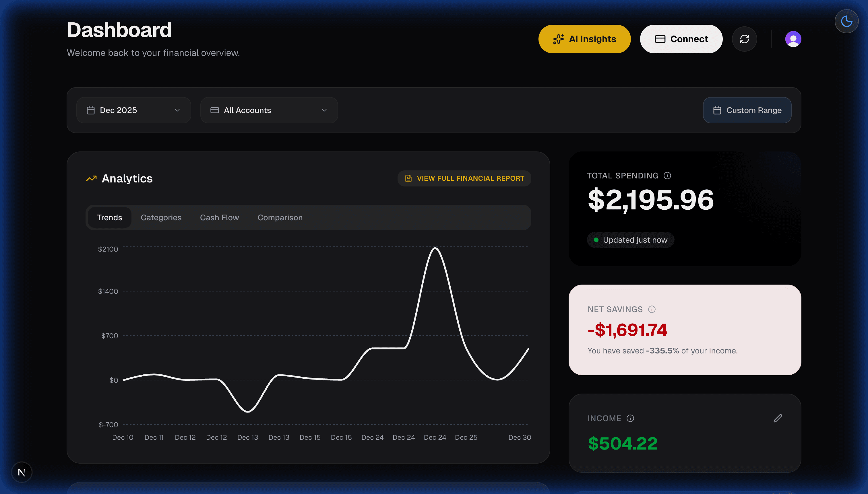Click the Connect button
The width and height of the screenshot is (868, 494).
681,39
